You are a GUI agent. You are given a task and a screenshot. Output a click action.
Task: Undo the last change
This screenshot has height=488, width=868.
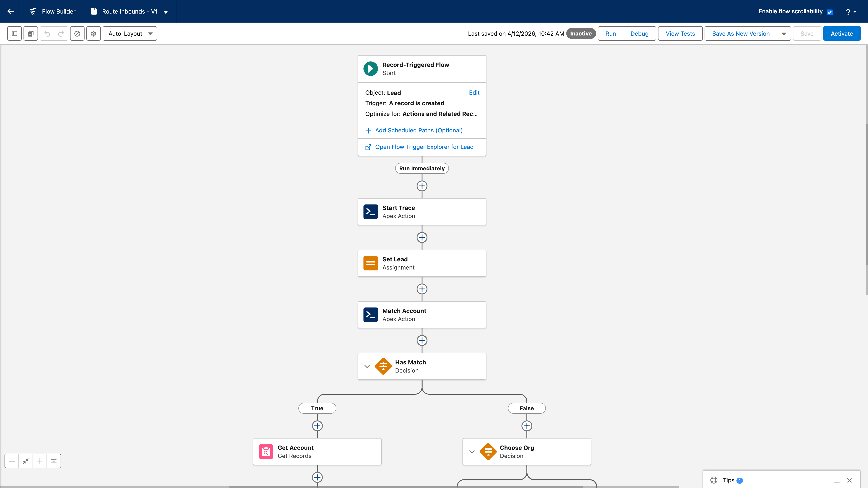tap(47, 33)
